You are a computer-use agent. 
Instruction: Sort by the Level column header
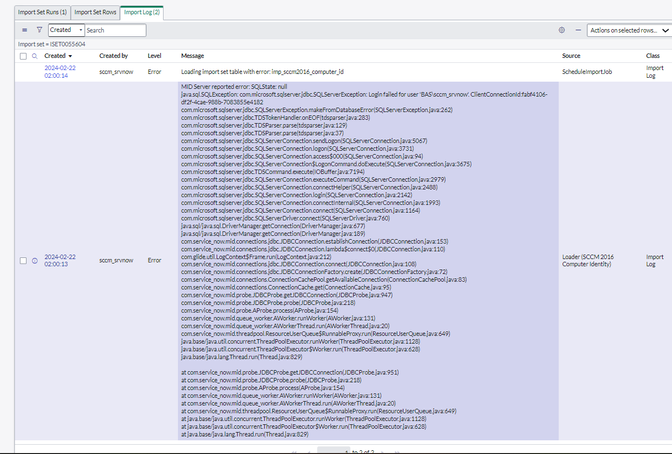click(x=154, y=56)
